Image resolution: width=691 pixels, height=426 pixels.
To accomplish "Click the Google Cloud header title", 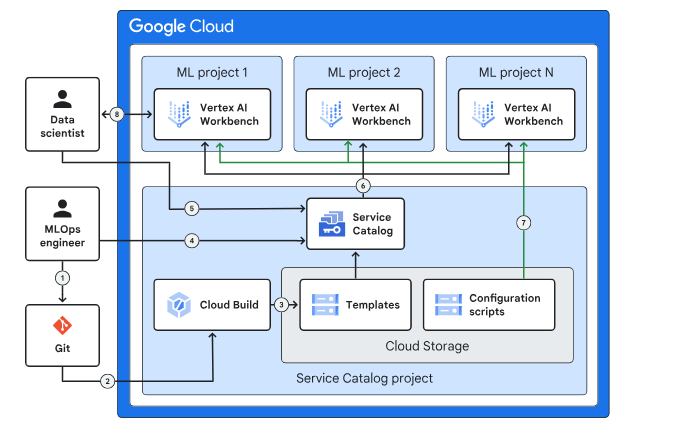I will 181,26.
